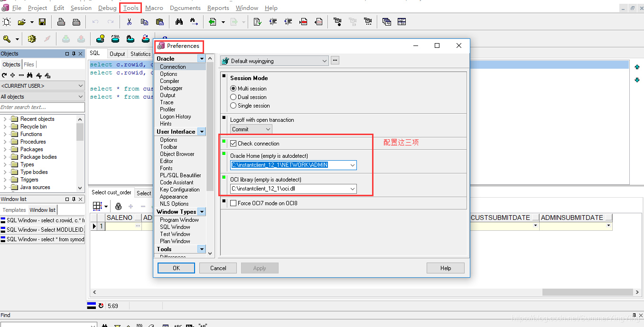Click the Open folder toolbar icon

(21, 22)
